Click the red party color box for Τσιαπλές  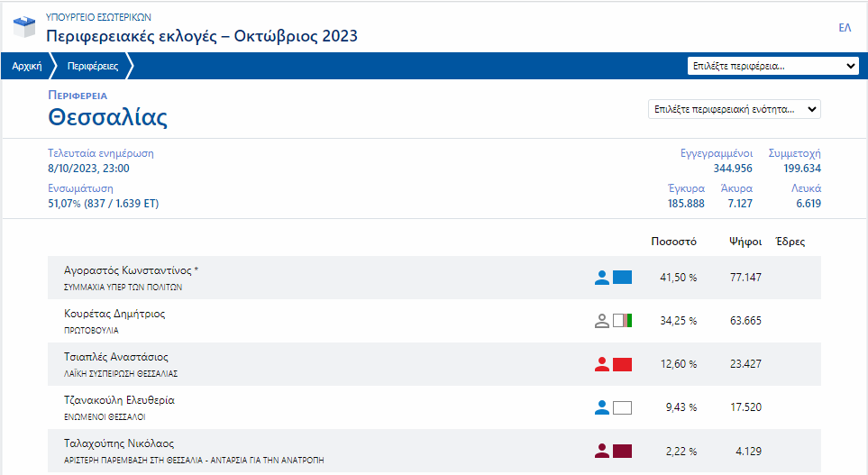tap(622, 364)
